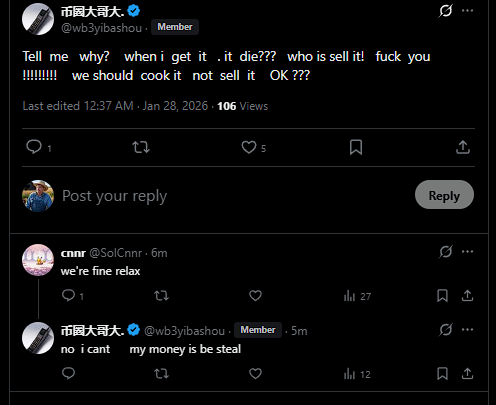View analytics showing 27 views on cnnr's reply
496x405 pixels.
coord(357,296)
